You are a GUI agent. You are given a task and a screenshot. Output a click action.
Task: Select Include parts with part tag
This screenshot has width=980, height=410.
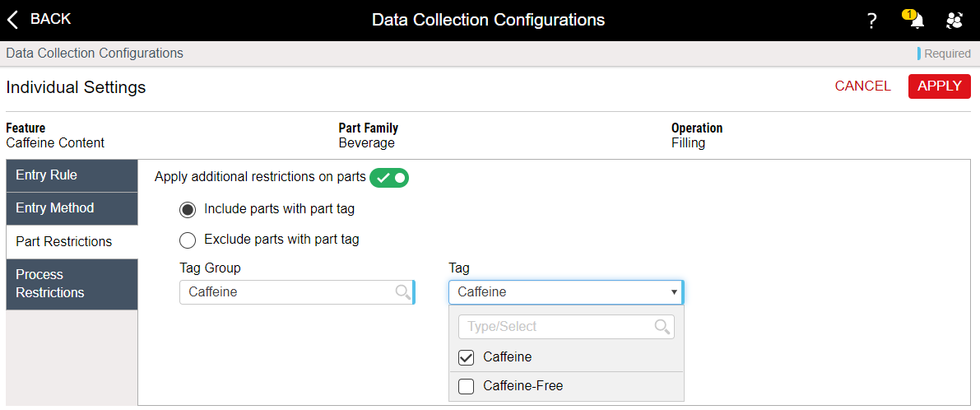coord(188,209)
